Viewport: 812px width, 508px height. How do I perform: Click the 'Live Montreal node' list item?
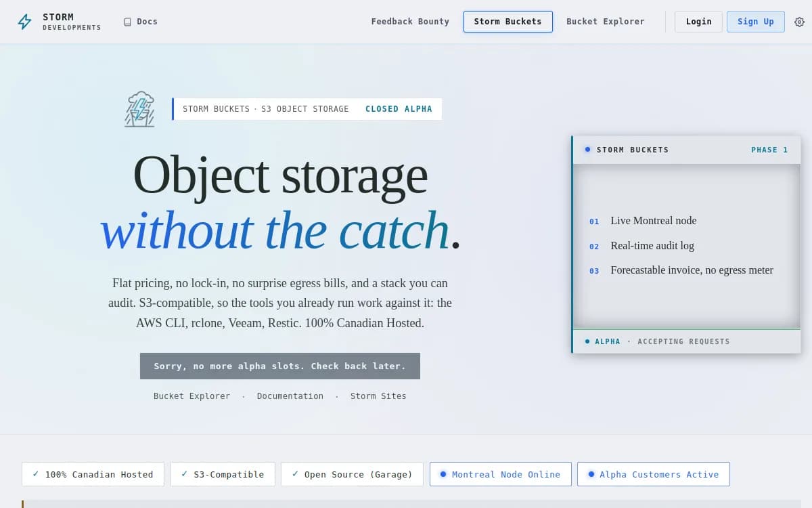[x=654, y=221]
